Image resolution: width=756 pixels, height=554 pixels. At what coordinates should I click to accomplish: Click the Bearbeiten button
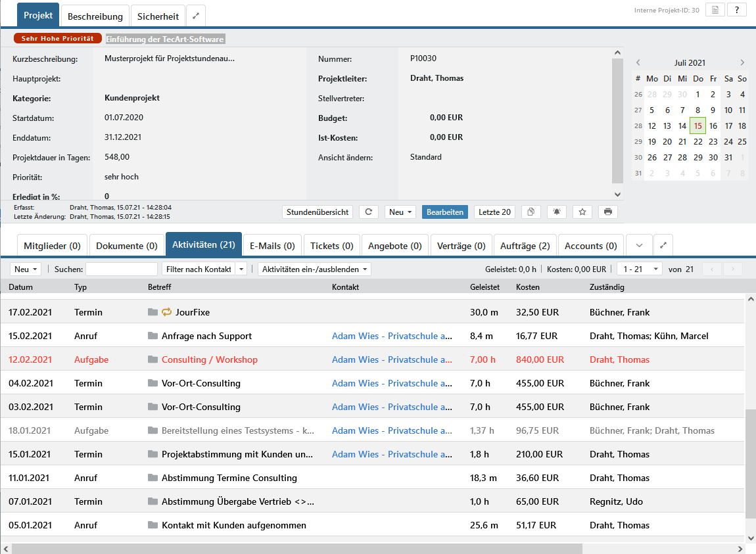(x=444, y=212)
